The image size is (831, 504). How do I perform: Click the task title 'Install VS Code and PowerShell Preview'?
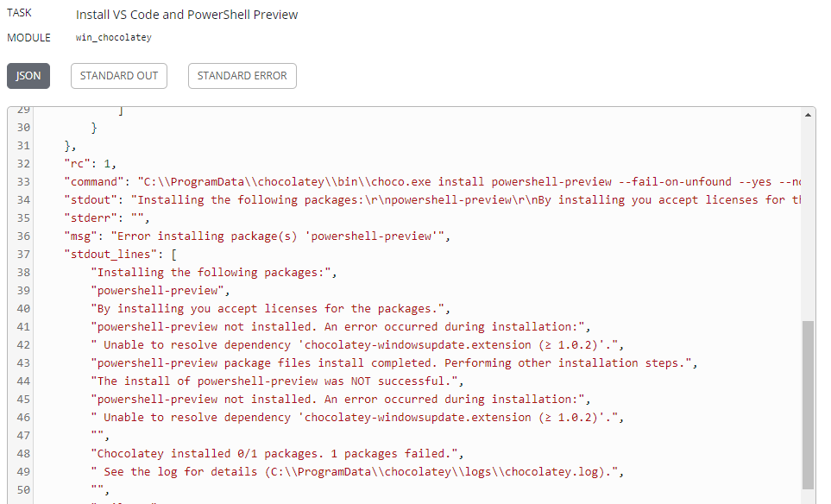coord(186,15)
